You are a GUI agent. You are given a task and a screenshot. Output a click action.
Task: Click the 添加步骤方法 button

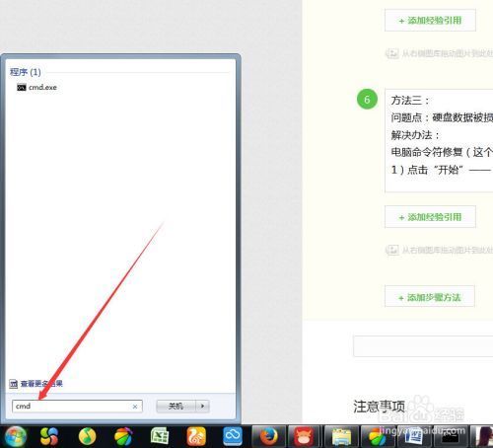(x=430, y=297)
